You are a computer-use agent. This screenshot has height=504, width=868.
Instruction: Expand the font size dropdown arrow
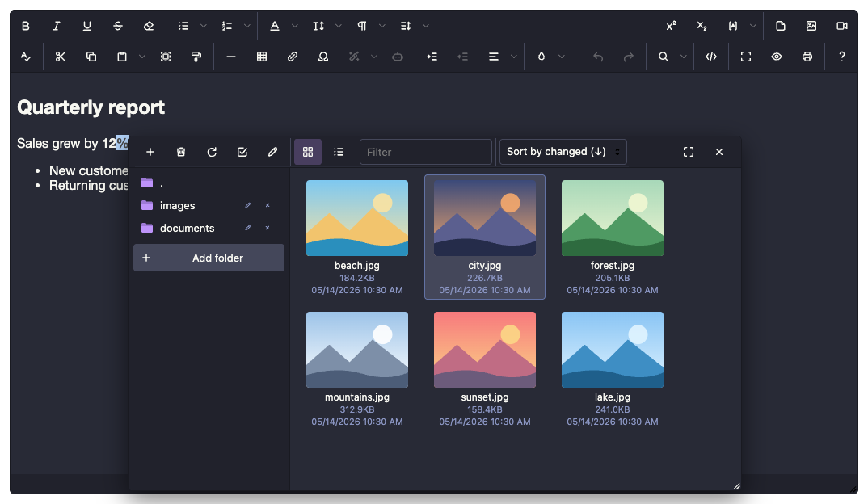pos(339,26)
